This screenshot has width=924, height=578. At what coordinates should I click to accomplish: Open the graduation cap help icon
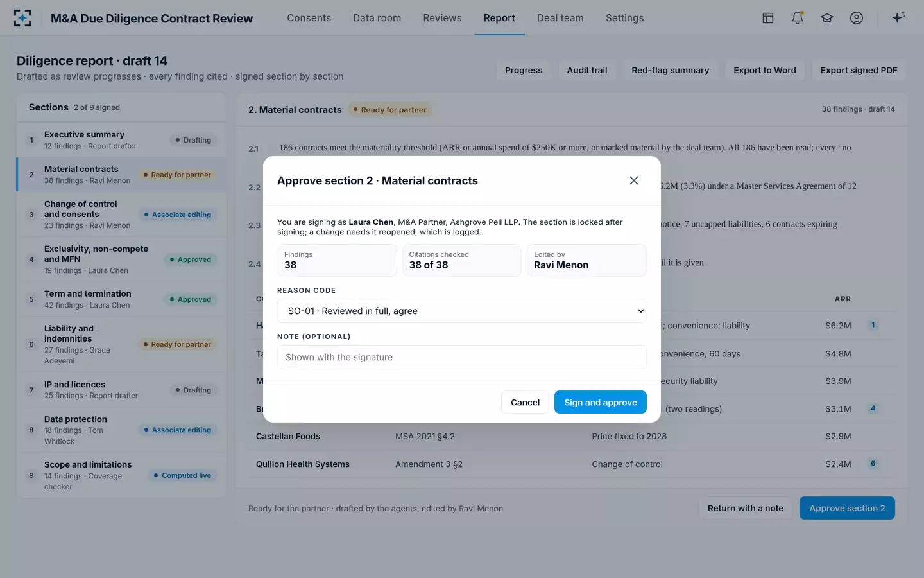coord(827,18)
